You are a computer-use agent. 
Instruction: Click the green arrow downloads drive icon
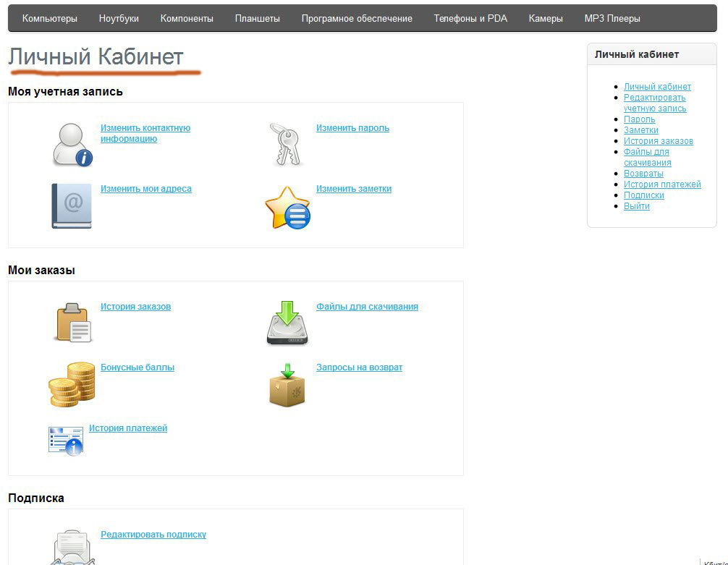pos(287,323)
